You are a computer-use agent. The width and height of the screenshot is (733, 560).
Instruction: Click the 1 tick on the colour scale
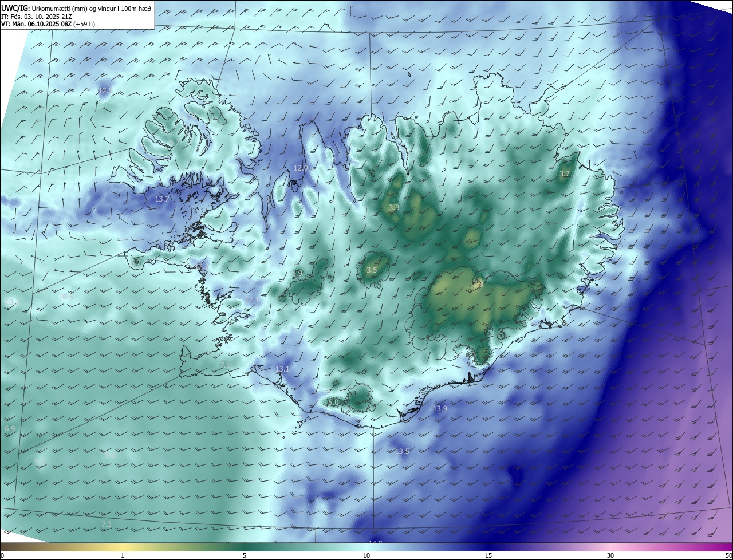click(123, 555)
